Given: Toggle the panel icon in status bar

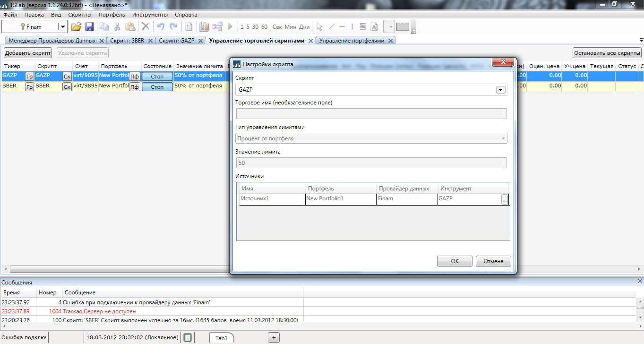Looking at the screenshot, I should [x=188, y=337].
